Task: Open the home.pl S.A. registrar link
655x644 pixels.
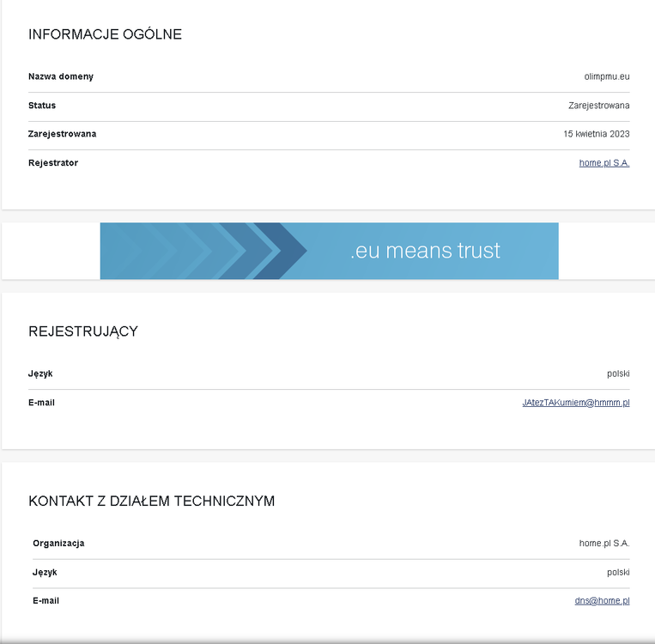Action: point(604,163)
